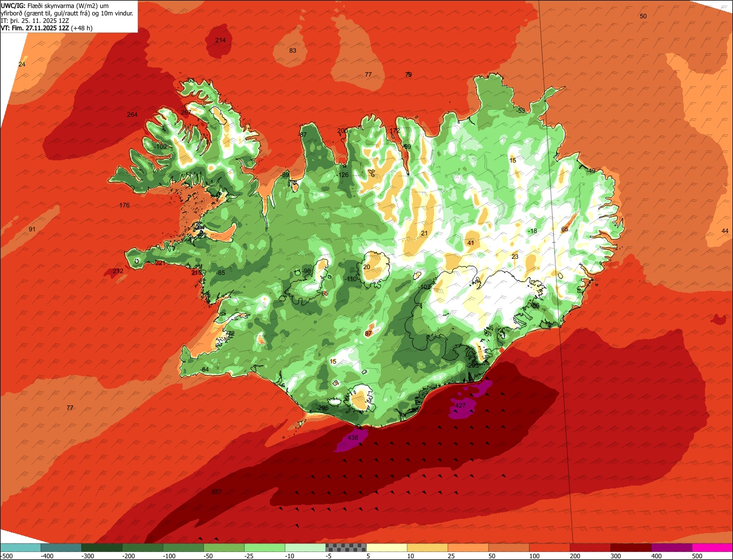Viewport: 733px width, 560px height.
Task: Select the 427 heat flux value off the south coast
Action: (460, 405)
